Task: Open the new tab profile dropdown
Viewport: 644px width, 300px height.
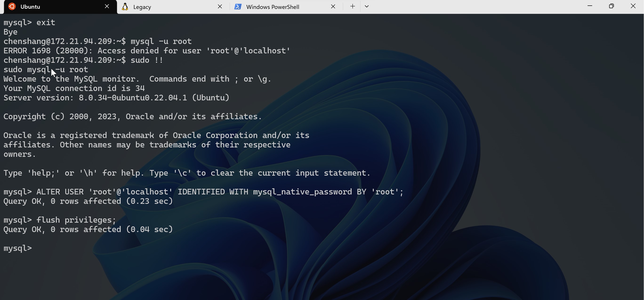Action: point(367,7)
